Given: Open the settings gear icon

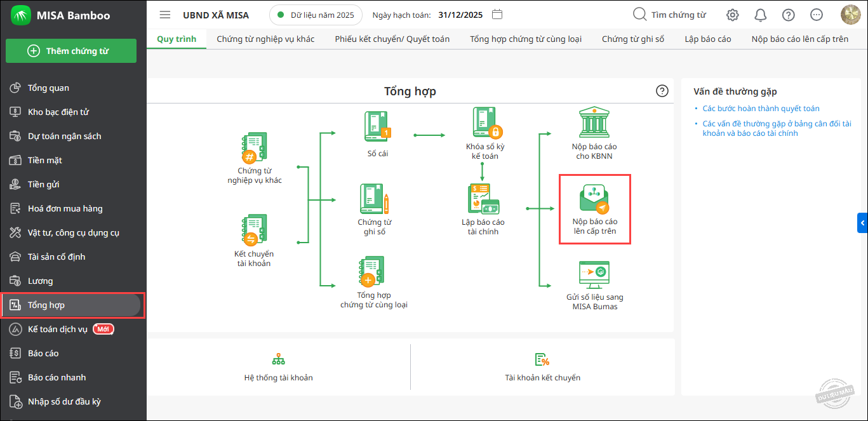Looking at the screenshot, I should (x=733, y=15).
